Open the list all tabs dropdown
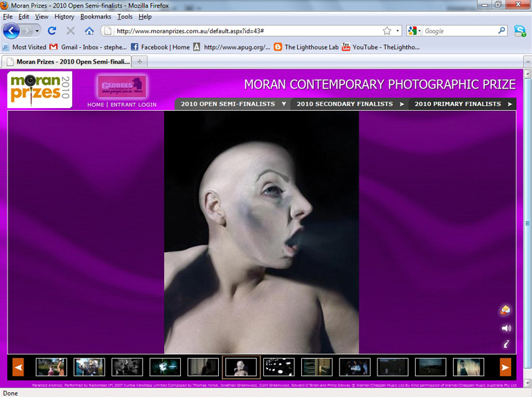This screenshot has width=532, height=397. click(x=527, y=62)
